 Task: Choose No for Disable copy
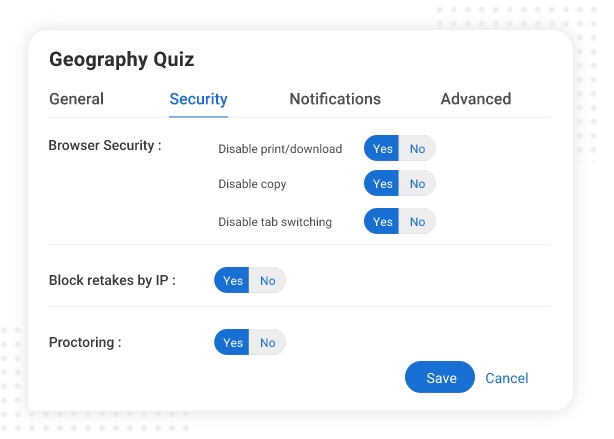pos(417,184)
